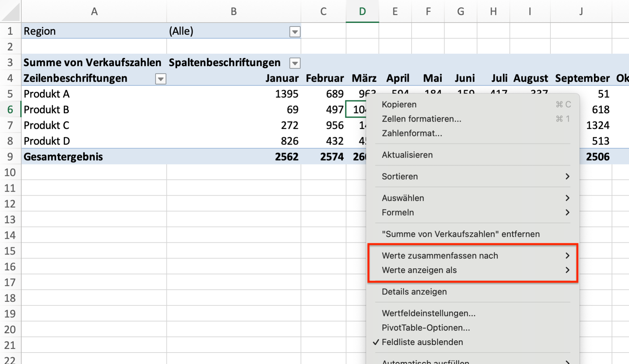Select the Produkt A cell
The height and width of the screenshot is (364, 629).
tap(46, 94)
